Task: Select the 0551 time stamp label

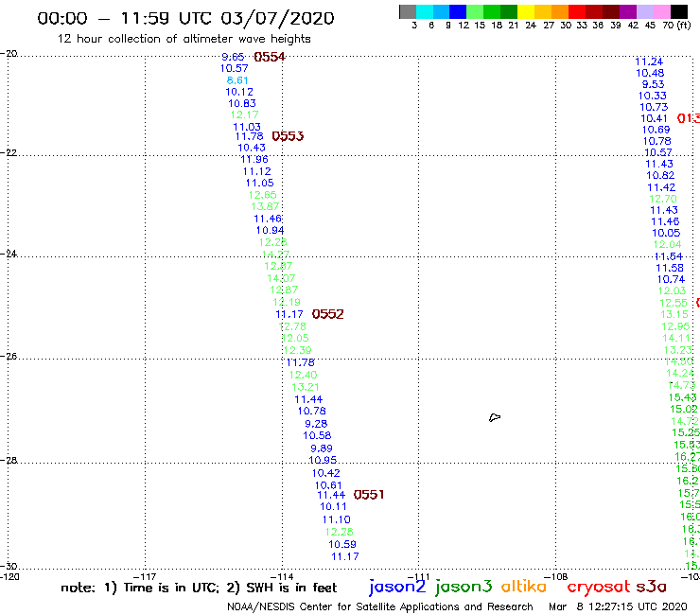Action: tap(368, 495)
